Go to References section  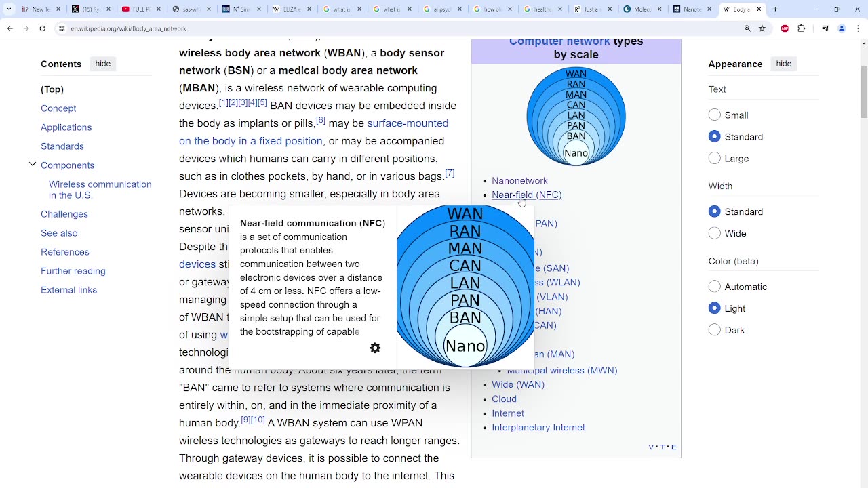[65, 252]
